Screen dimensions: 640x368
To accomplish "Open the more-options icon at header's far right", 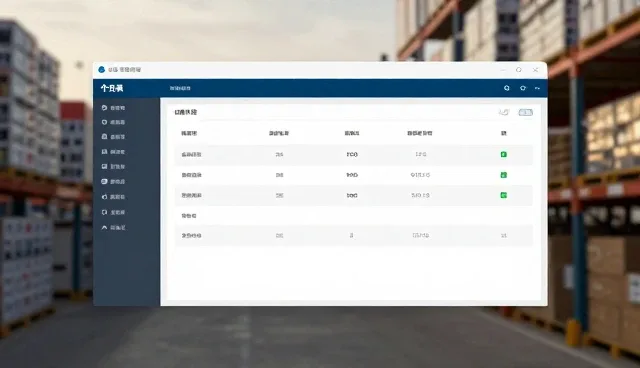I will [538, 88].
